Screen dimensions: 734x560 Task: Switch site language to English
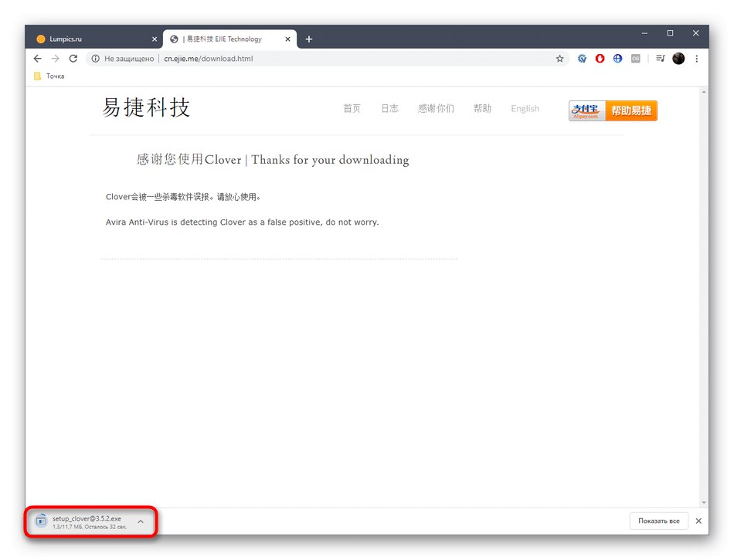[525, 109]
